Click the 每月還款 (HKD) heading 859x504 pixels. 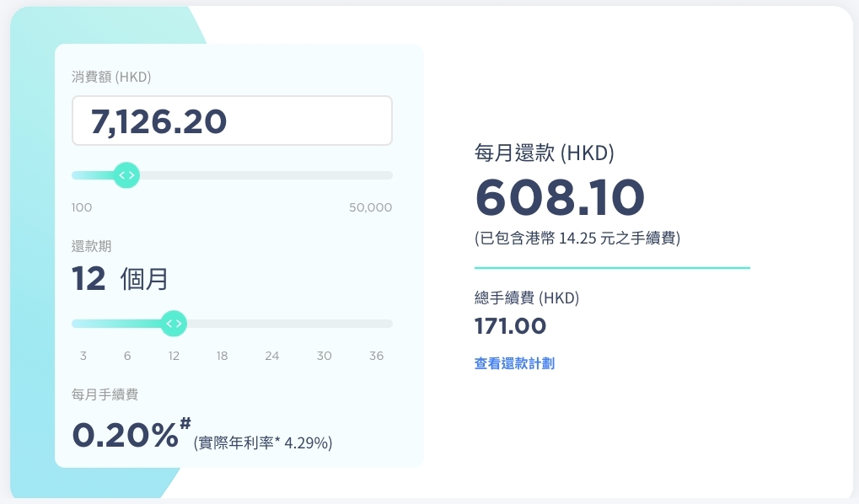pyautogui.click(x=544, y=153)
